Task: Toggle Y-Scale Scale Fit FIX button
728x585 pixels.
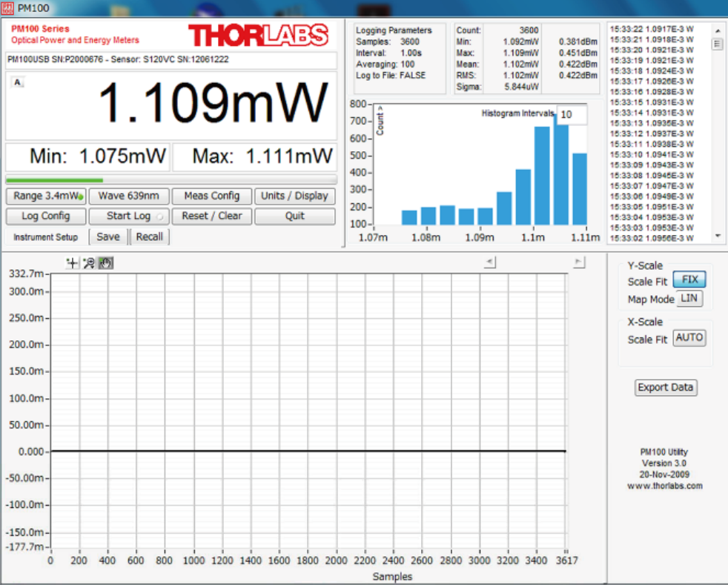Action: [x=689, y=280]
